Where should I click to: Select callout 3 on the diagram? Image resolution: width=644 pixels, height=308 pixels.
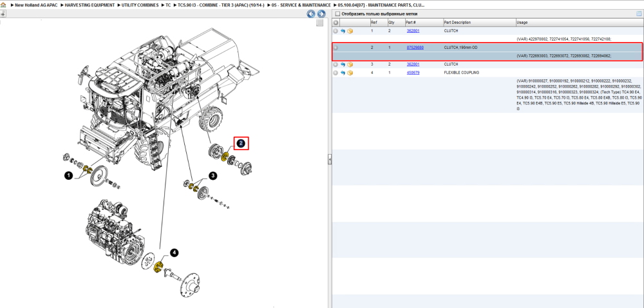[x=213, y=176]
